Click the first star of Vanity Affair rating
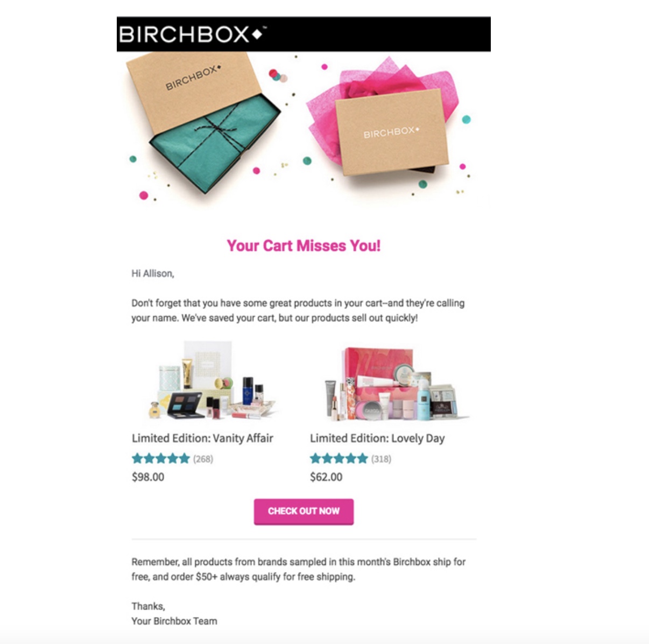 pyautogui.click(x=138, y=459)
